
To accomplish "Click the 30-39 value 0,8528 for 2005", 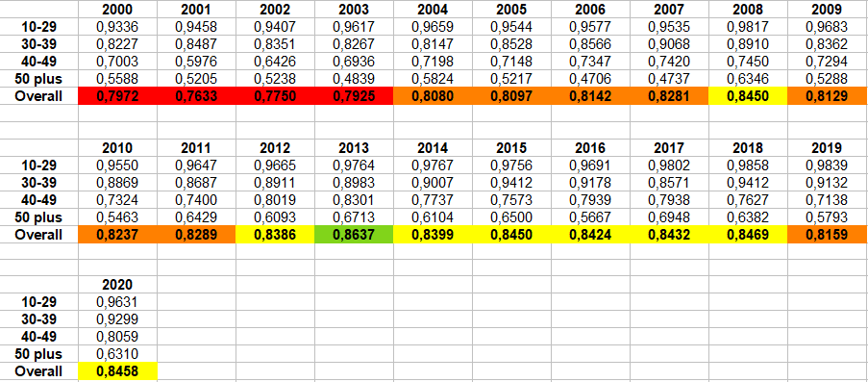I will [x=511, y=44].
